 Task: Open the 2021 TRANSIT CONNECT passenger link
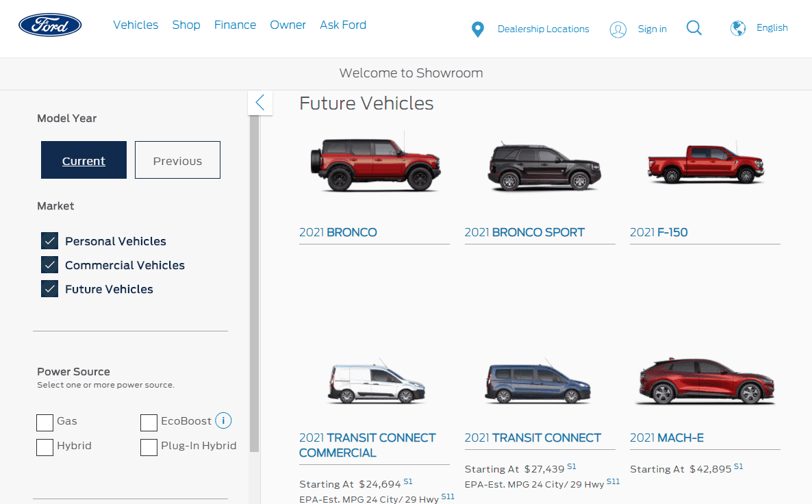click(x=533, y=438)
